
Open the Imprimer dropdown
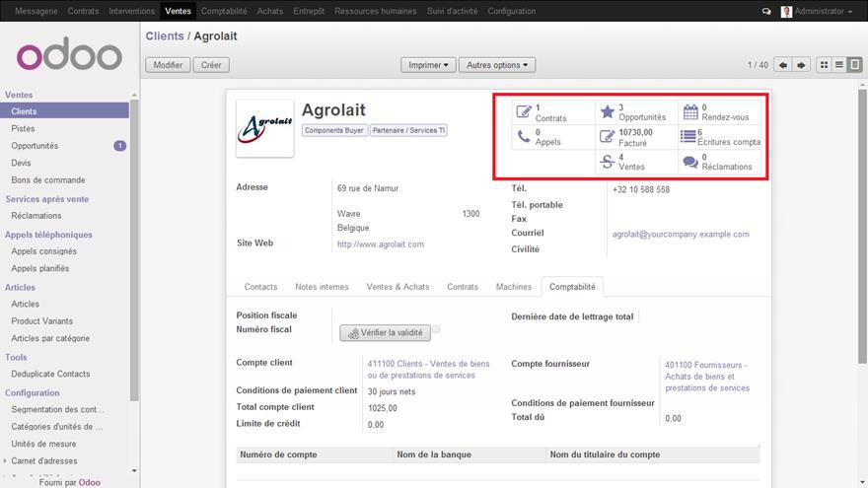click(x=428, y=65)
